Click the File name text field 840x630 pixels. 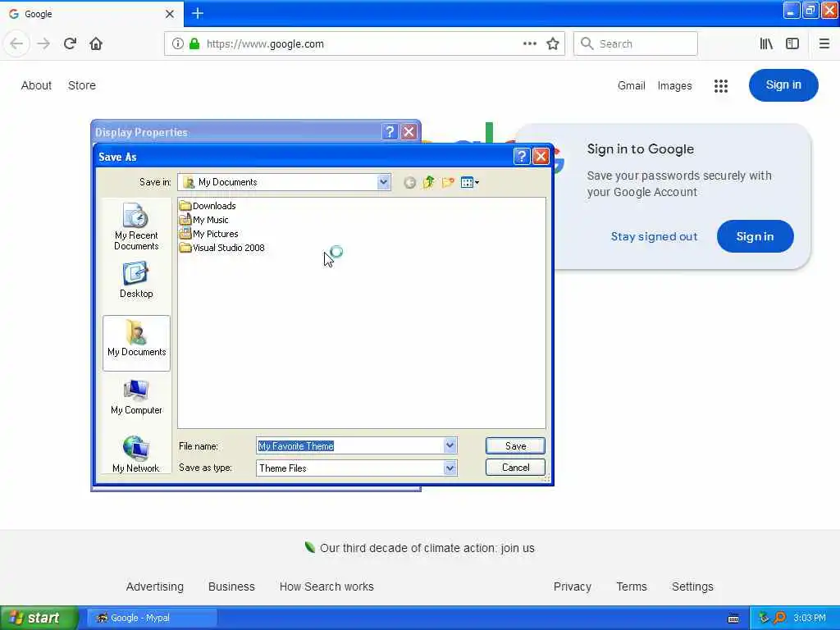349,445
